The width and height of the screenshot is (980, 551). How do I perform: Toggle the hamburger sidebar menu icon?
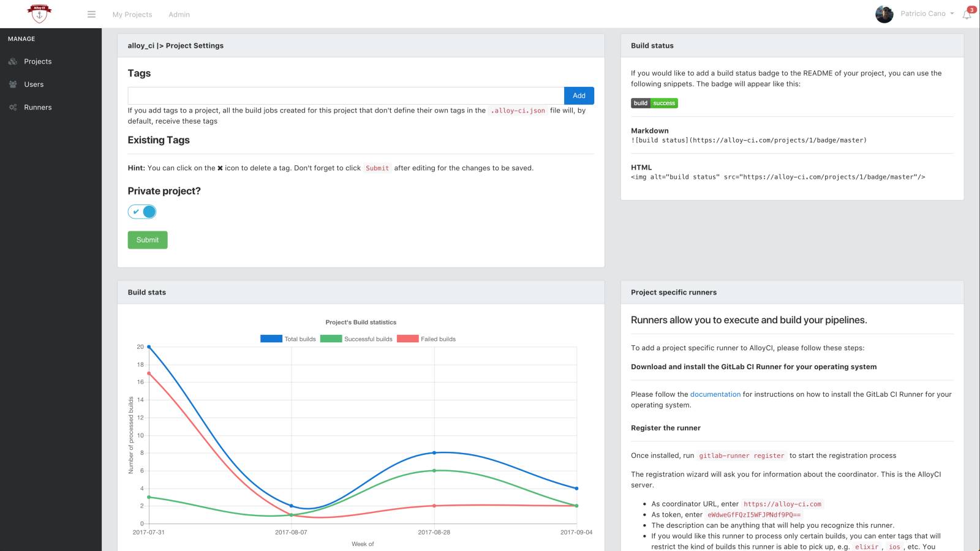91,14
